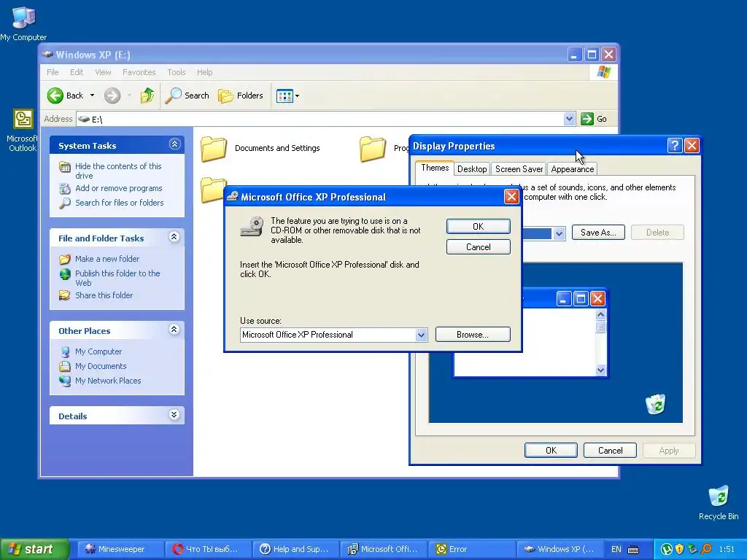Open the File menu
The width and height of the screenshot is (747, 560).
[x=53, y=72]
